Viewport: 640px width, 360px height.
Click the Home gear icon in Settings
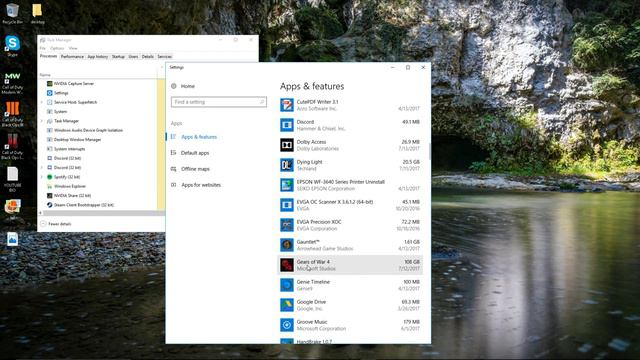click(173, 86)
